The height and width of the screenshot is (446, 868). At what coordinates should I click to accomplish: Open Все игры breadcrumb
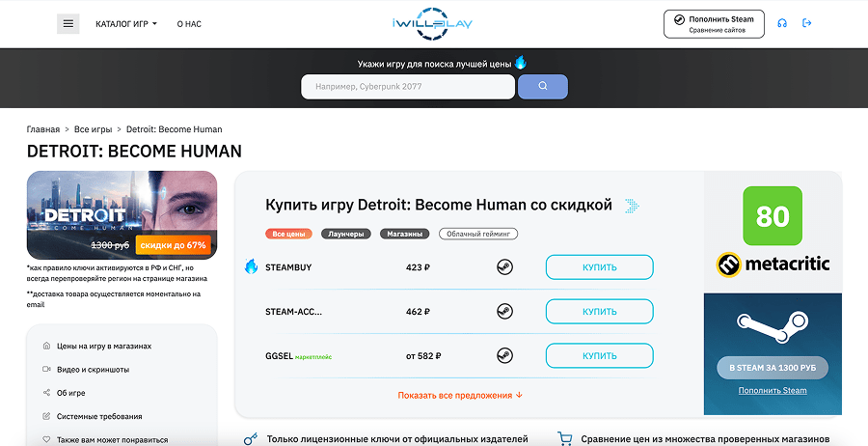coord(93,129)
